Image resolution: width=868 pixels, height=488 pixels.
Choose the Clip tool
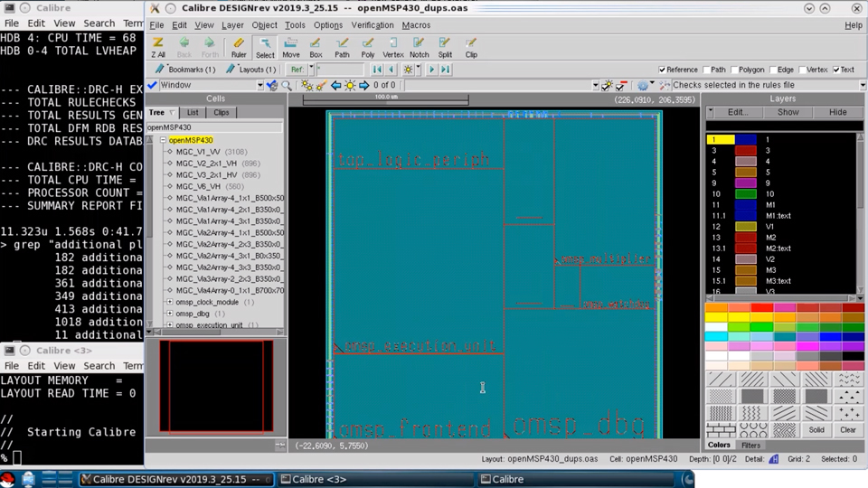click(471, 48)
